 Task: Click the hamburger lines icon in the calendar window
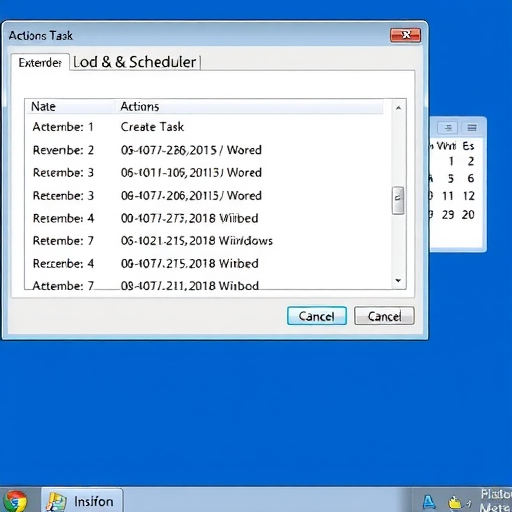pos(472,128)
